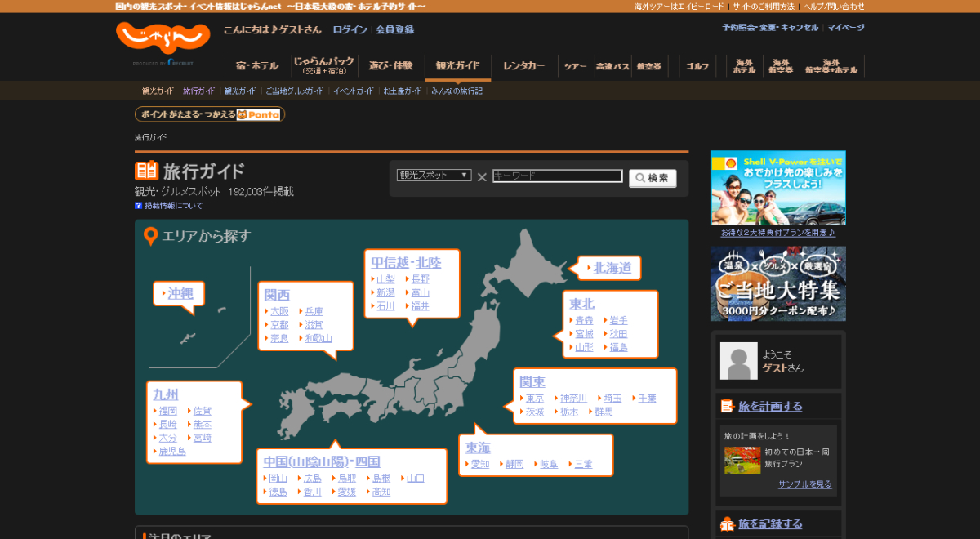
Task: Open the 高速バス tab
Action: (x=612, y=66)
